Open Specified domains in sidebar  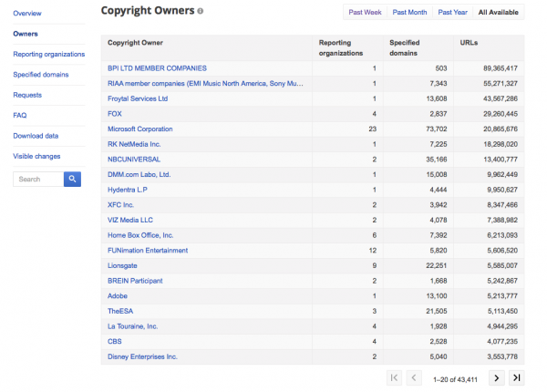coord(40,74)
